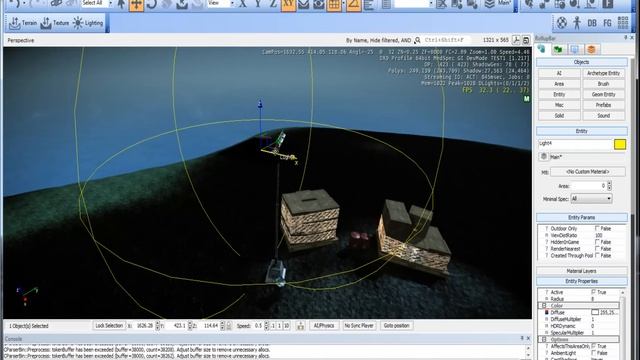Toggle the HiddenInGame checkbox

tap(597, 242)
